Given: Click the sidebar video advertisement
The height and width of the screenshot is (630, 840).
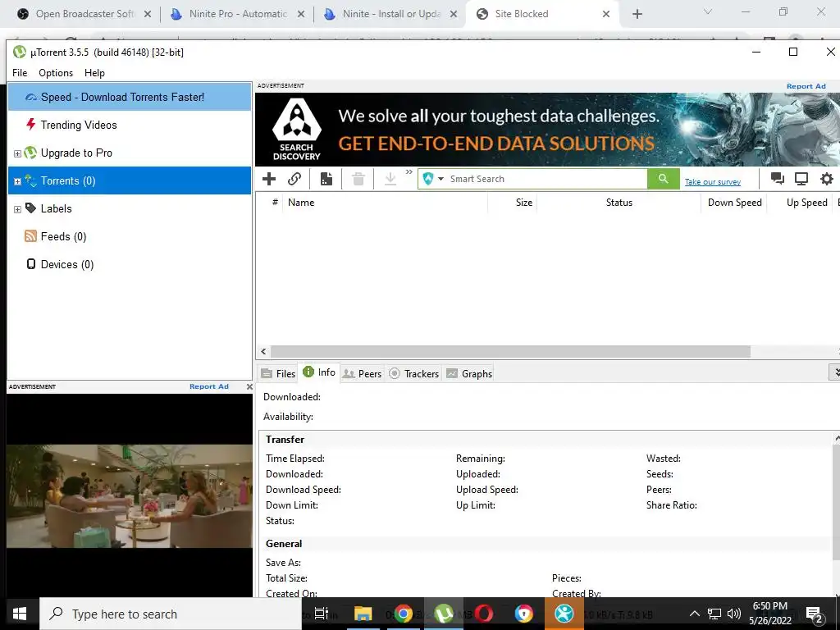Looking at the screenshot, I should pyautogui.click(x=129, y=495).
